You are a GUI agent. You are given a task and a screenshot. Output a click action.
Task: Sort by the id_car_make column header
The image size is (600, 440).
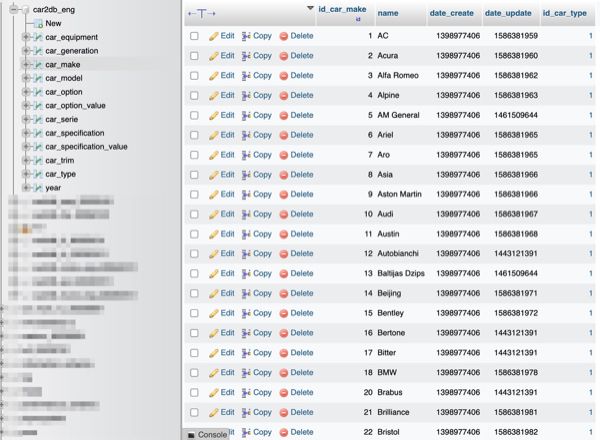[342, 9]
